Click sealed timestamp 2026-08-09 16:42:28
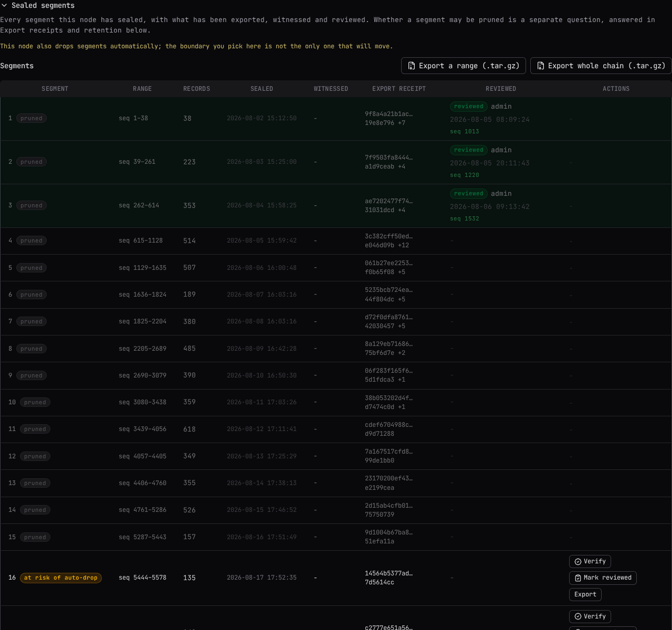Screen dimensions: 672x630 click(261, 349)
